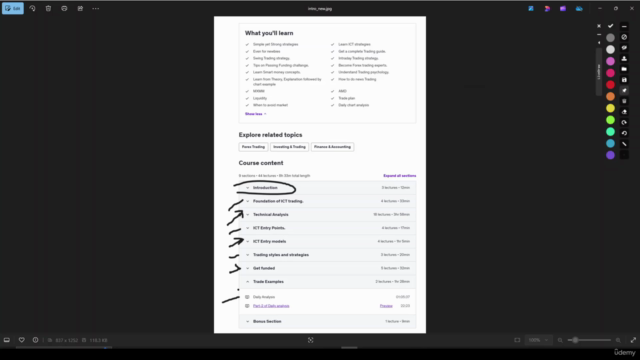
Task: Click the undo arrow in drawing toolbar
Action: pos(624,133)
